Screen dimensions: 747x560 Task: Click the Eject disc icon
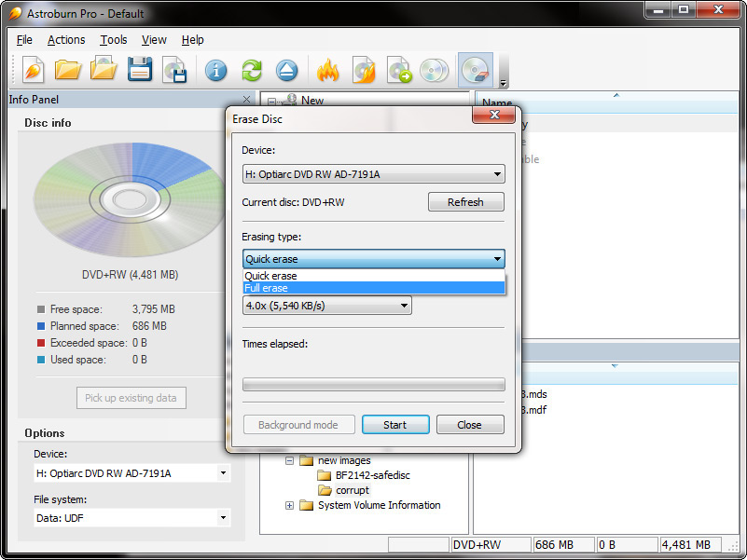[286, 70]
